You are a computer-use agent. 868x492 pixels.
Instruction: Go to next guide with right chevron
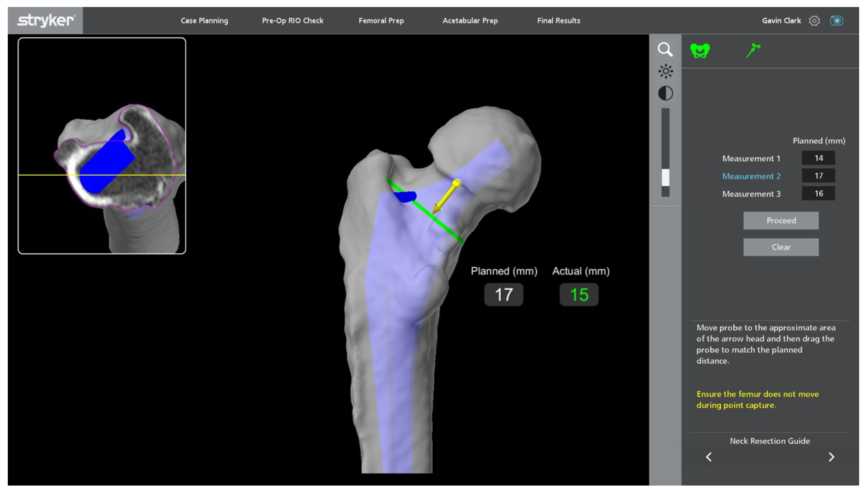point(831,457)
